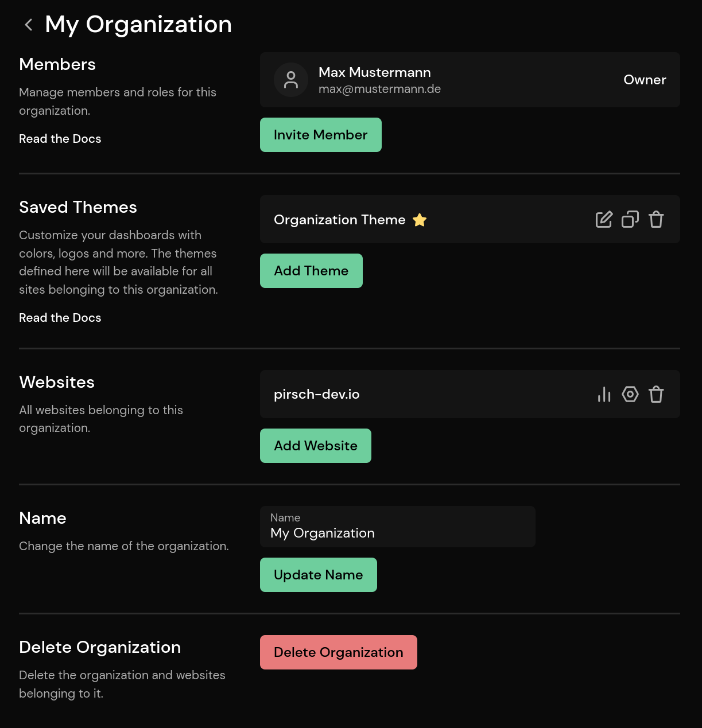Click the back arrow to leave My Organization

[28, 24]
